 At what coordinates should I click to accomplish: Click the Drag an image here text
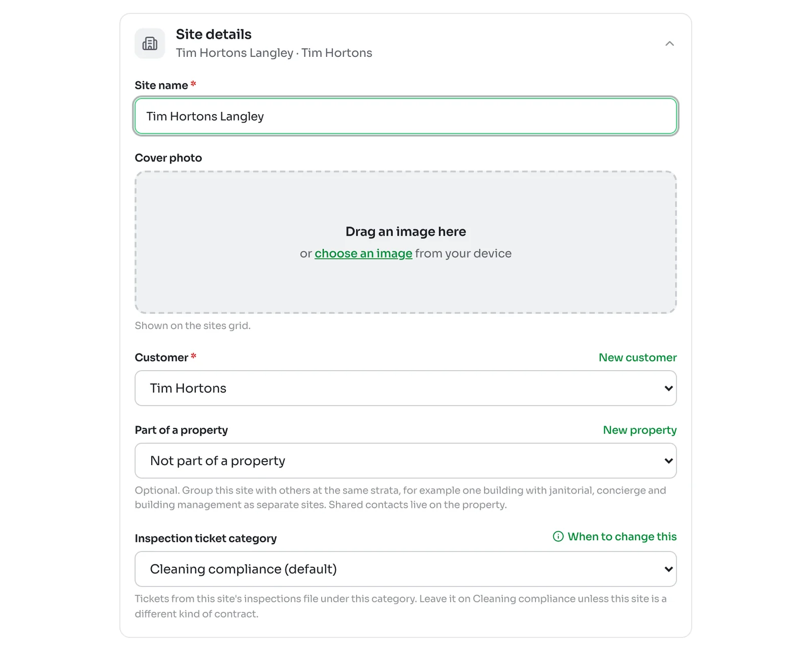tap(405, 232)
